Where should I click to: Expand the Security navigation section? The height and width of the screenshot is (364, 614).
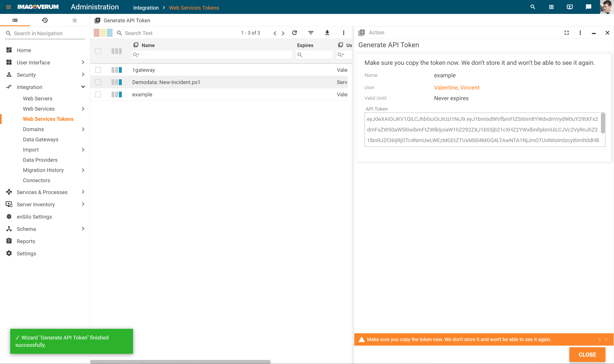[x=83, y=75]
